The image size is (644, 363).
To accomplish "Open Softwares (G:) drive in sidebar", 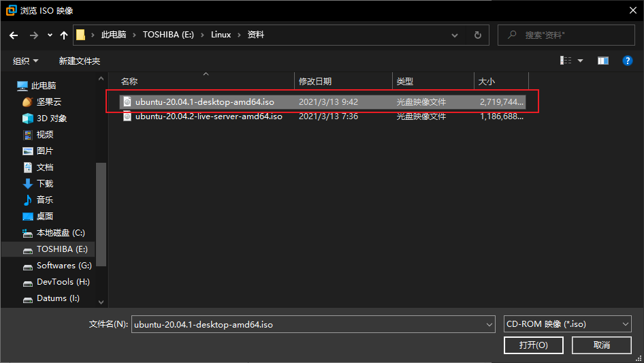I will click(x=57, y=266).
